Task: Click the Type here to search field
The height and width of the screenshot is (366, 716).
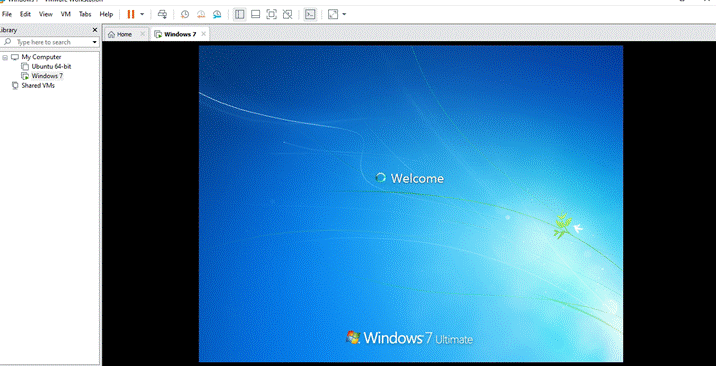Action: click(49, 42)
